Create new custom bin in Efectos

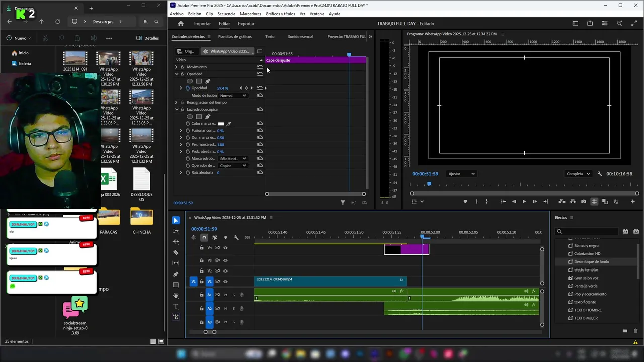pyautogui.click(x=625, y=331)
